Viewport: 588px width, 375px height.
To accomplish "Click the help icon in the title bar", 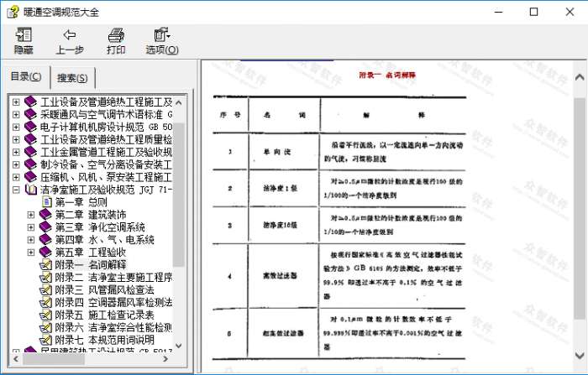I will click(13, 12).
